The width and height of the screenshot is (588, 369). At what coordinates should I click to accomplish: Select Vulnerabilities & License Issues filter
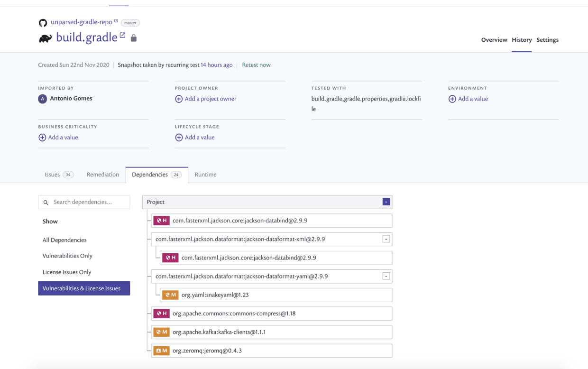click(x=84, y=288)
